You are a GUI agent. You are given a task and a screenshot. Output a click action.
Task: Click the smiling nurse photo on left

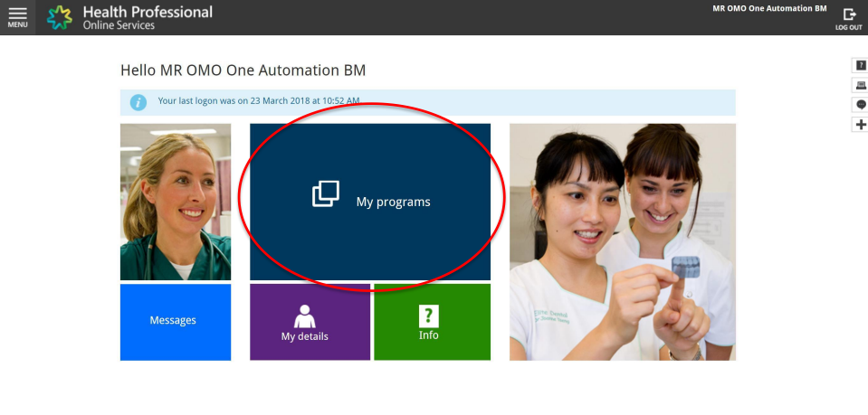pos(175,202)
